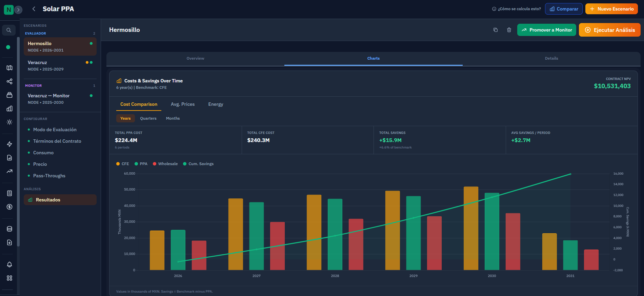Viewport: 644px width, 296px height.
Task: Select the Months period option
Action: (x=173, y=118)
